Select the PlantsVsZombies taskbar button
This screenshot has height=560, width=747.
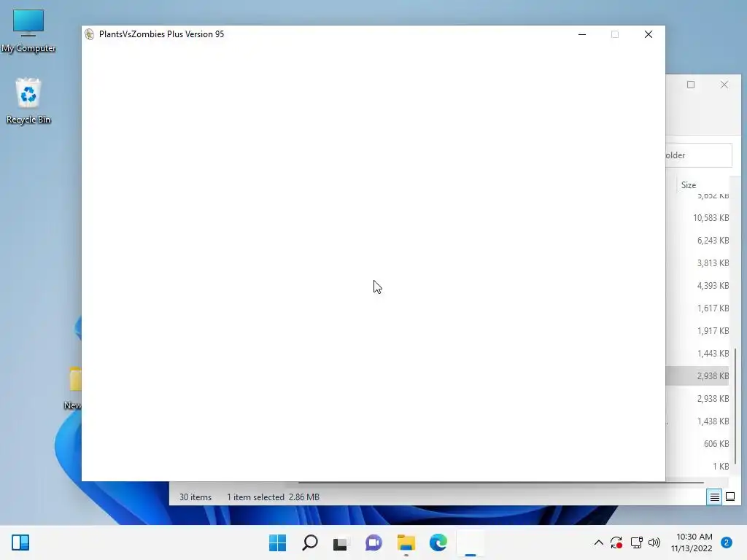point(471,542)
